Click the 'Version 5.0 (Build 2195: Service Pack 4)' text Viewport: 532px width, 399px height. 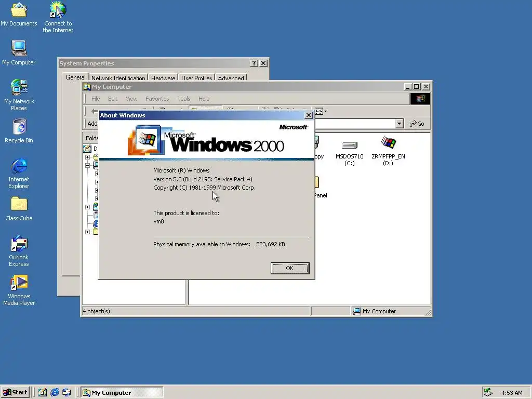pos(203,179)
